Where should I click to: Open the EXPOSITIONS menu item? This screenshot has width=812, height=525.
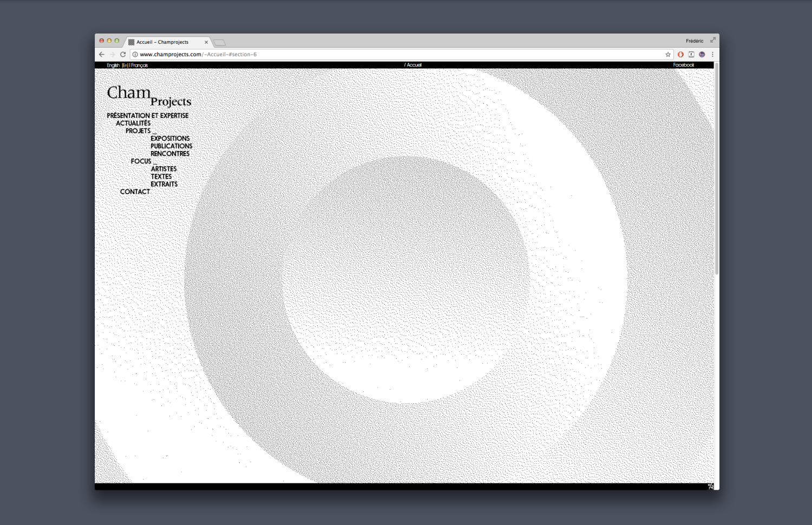point(170,139)
